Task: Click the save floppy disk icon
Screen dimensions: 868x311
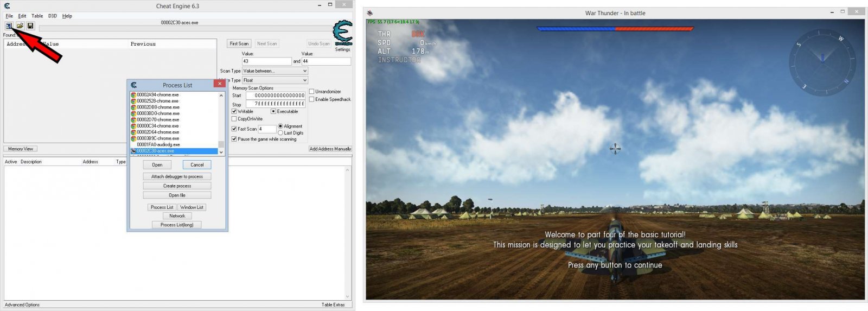Action: pyautogui.click(x=30, y=26)
